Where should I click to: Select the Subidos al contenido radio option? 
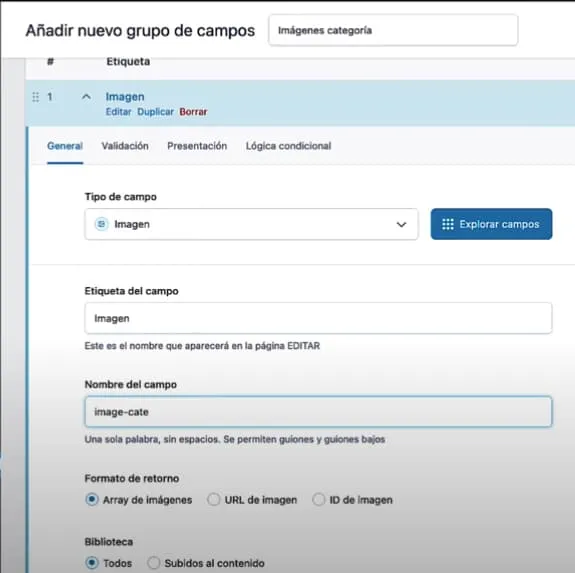click(x=154, y=563)
